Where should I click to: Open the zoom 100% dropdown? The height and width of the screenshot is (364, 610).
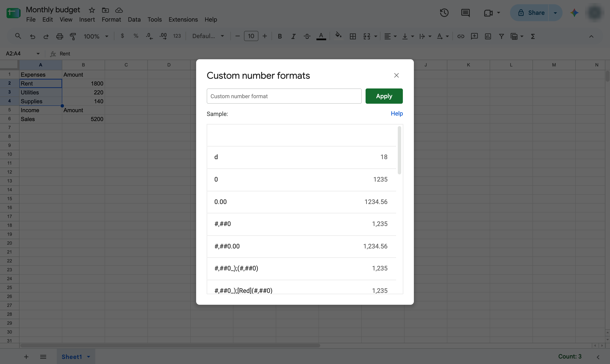click(96, 36)
